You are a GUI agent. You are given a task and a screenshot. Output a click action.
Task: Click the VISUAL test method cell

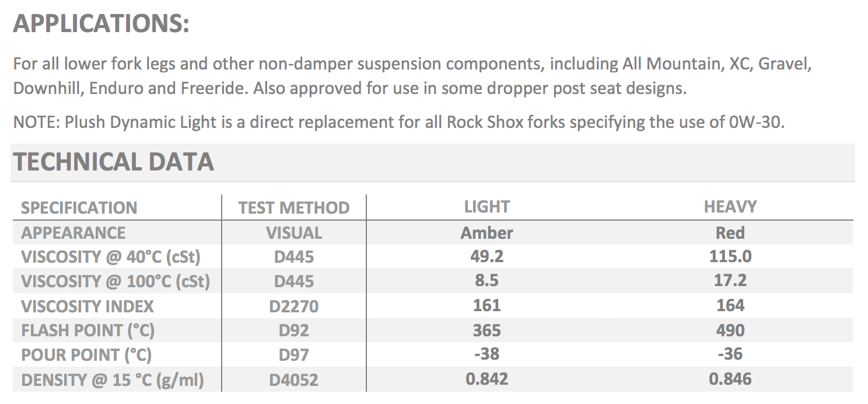click(x=294, y=233)
